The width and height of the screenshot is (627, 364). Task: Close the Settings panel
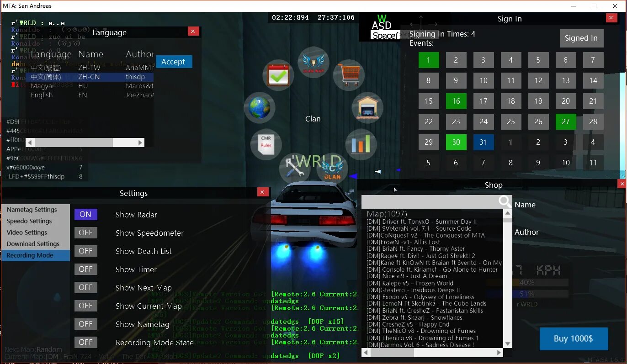pyautogui.click(x=262, y=192)
